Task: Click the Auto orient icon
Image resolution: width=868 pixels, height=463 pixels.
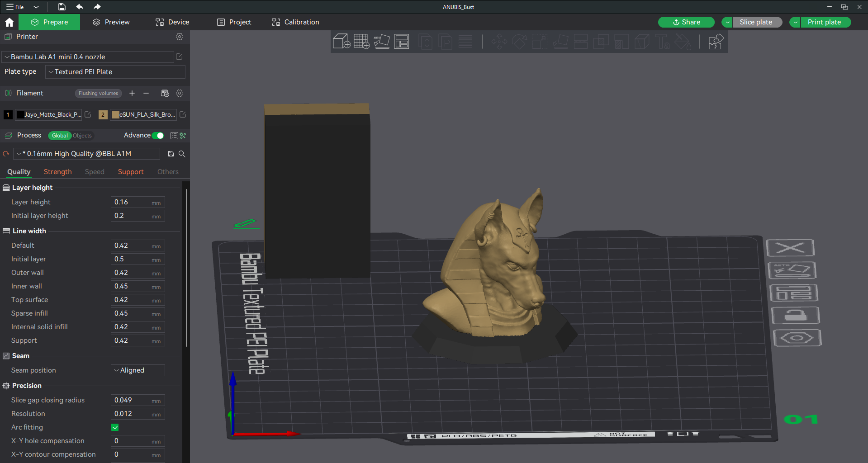Action: click(x=381, y=42)
